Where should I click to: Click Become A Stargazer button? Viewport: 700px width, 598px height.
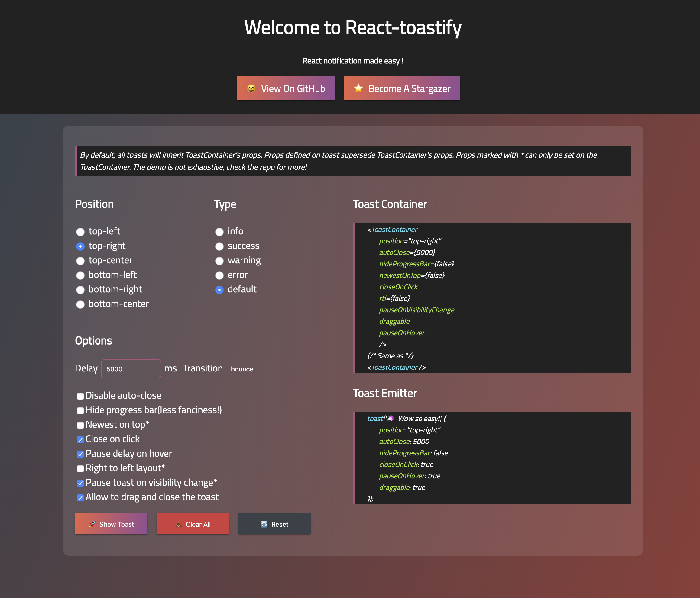pos(402,88)
